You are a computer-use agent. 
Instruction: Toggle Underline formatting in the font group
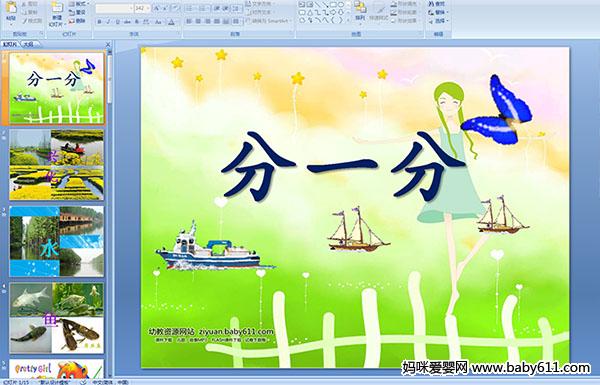click(x=117, y=22)
